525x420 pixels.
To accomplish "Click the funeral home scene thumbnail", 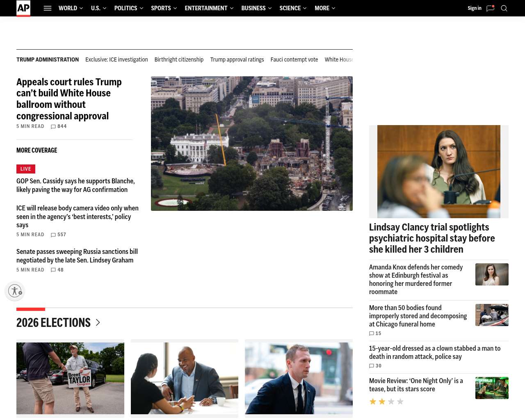I will point(492,315).
